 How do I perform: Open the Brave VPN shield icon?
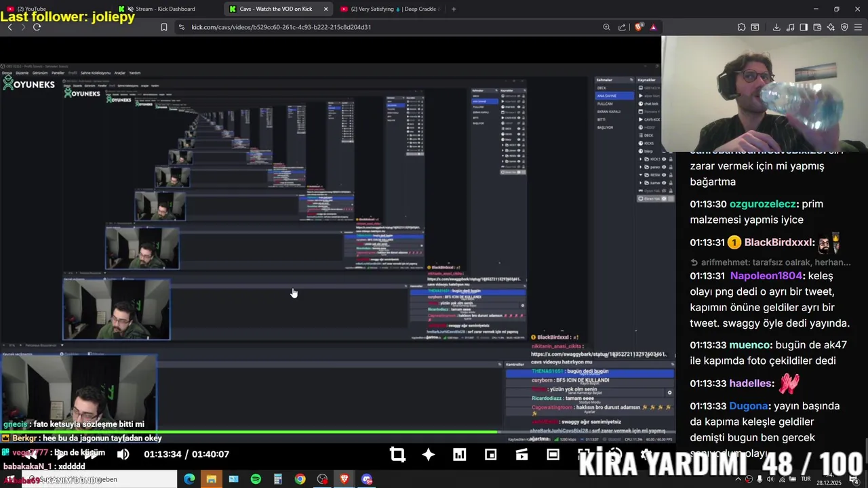pos(844,27)
